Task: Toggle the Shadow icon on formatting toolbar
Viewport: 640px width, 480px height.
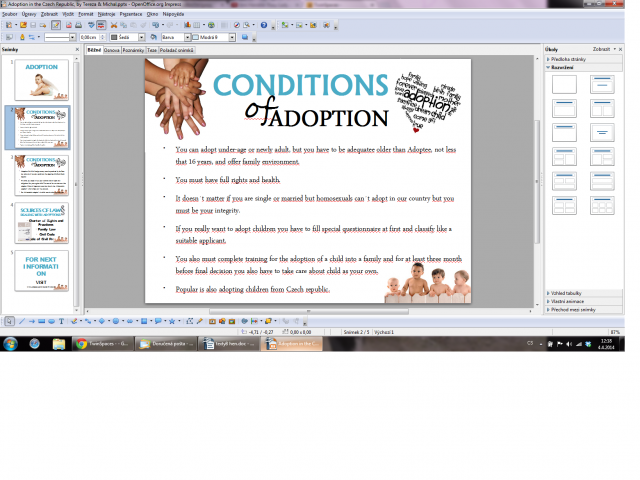Action: (x=245, y=38)
